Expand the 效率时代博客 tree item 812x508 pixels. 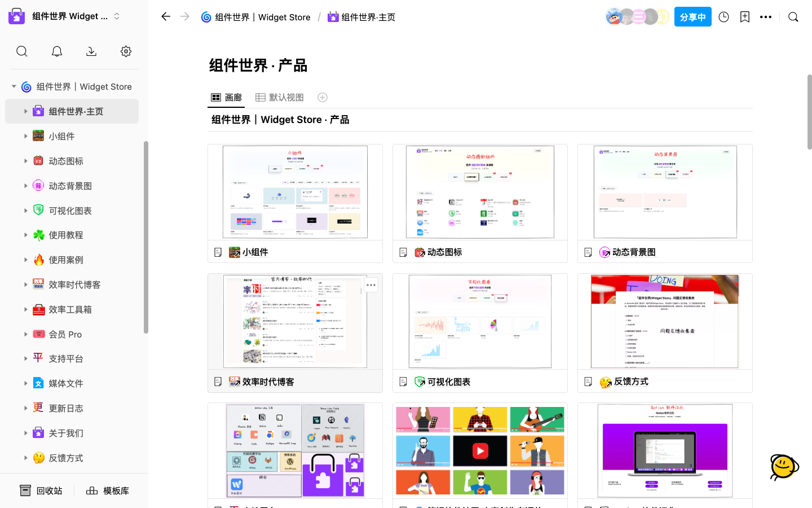pos(25,284)
